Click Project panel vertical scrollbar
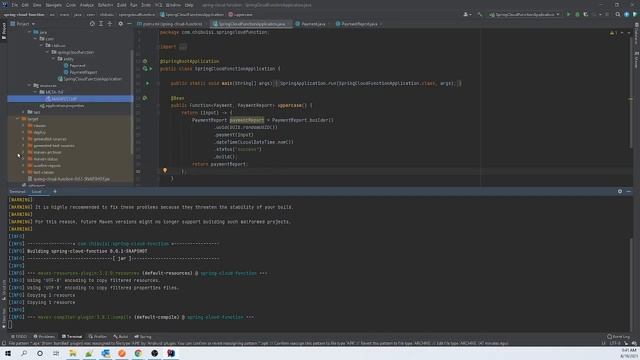 click(x=131, y=102)
